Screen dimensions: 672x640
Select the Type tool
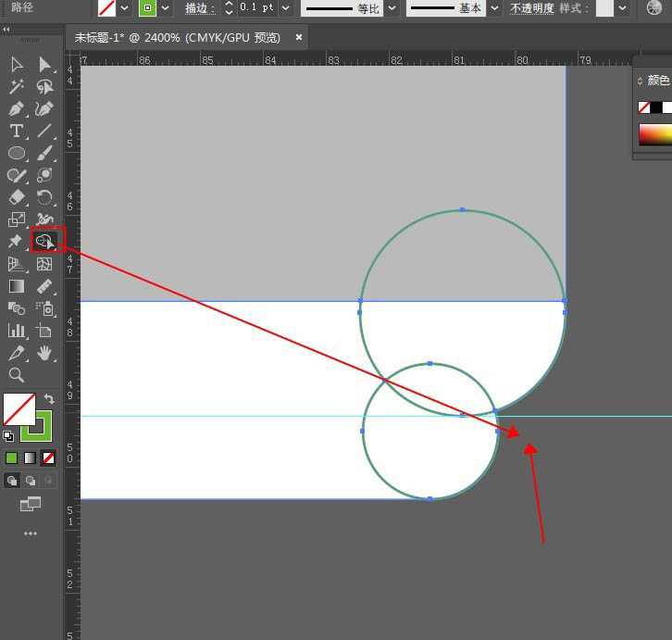(16, 131)
